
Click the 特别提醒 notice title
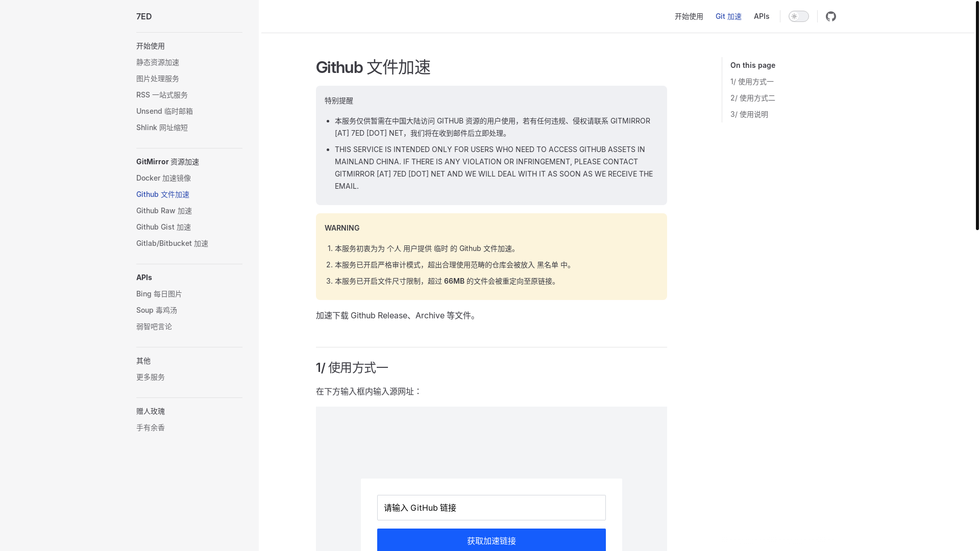click(x=339, y=101)
